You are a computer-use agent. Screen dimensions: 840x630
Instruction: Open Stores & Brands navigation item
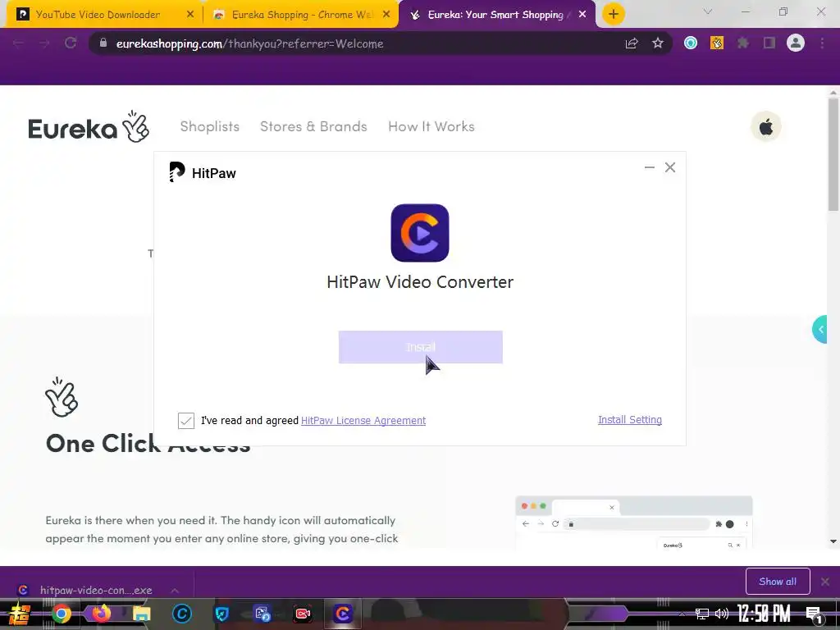point(313,126)
